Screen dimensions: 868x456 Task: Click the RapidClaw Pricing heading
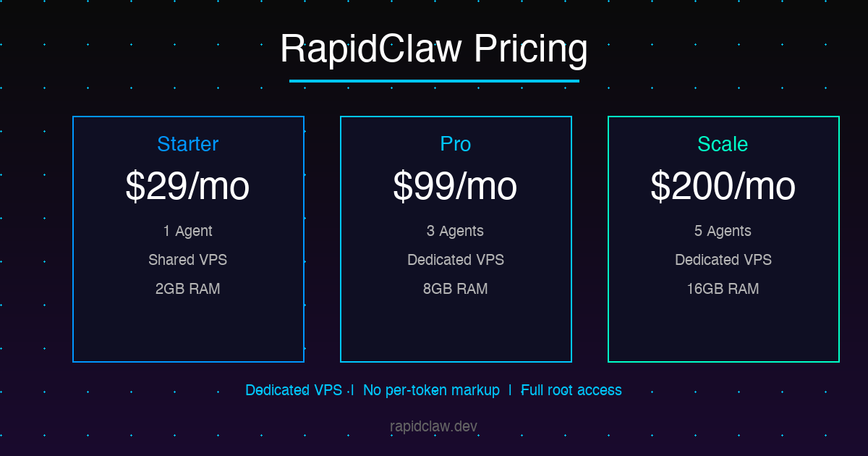click(434, 49)
